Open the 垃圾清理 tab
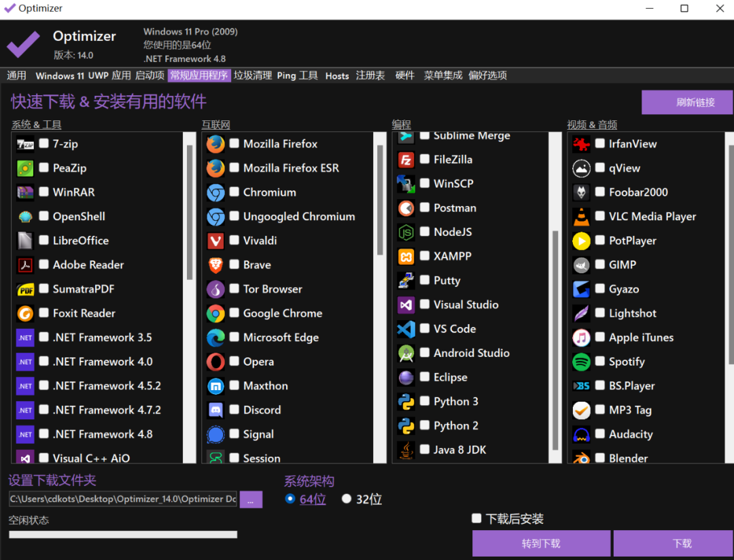This screenshot has height=560, width=734. coord(253,75)
